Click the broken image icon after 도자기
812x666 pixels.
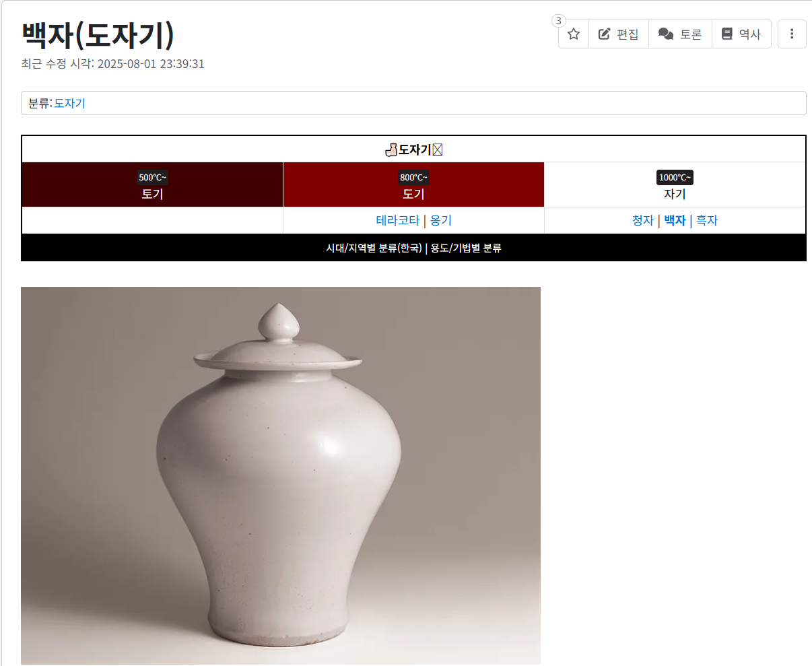[x=437, y=149]
